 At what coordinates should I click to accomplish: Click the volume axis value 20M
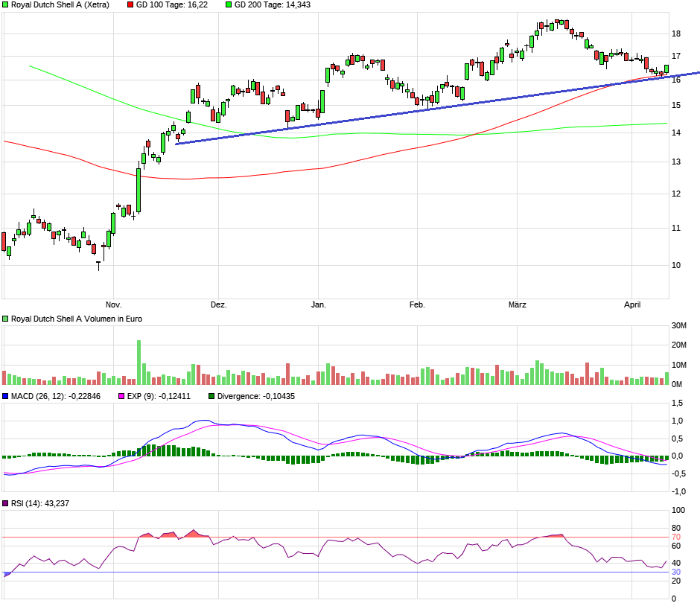(678, 345)
